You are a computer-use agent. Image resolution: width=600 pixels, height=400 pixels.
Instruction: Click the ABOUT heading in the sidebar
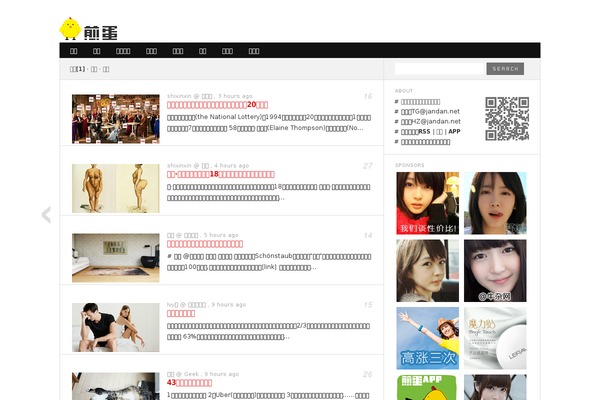pyautogui.click(x=404, y=91)
